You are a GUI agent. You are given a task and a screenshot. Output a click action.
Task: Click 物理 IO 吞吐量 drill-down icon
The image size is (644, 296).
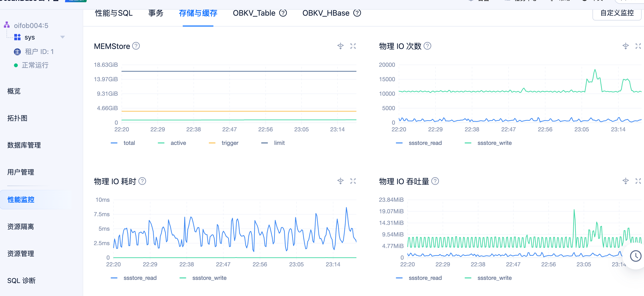[x=625, y=181]
